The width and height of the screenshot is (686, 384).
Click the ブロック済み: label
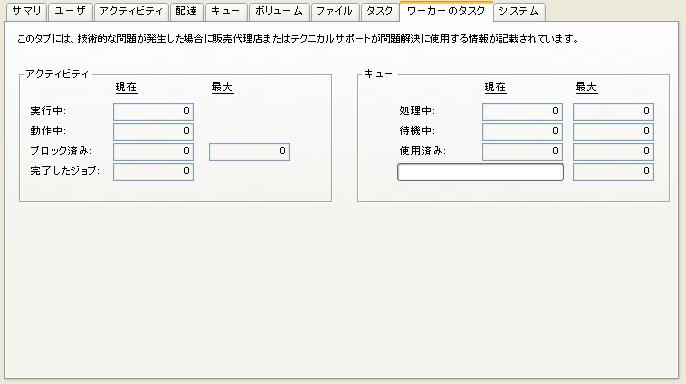61,151
